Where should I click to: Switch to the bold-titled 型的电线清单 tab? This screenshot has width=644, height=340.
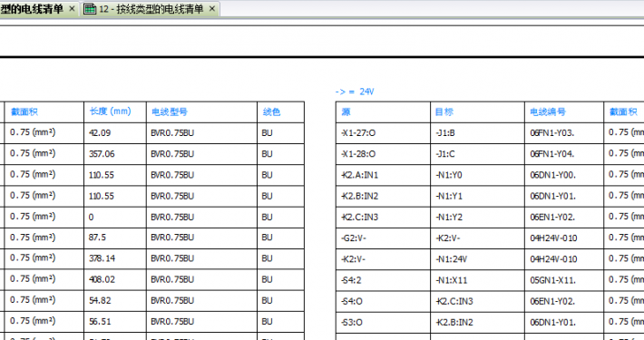[32, 9]
